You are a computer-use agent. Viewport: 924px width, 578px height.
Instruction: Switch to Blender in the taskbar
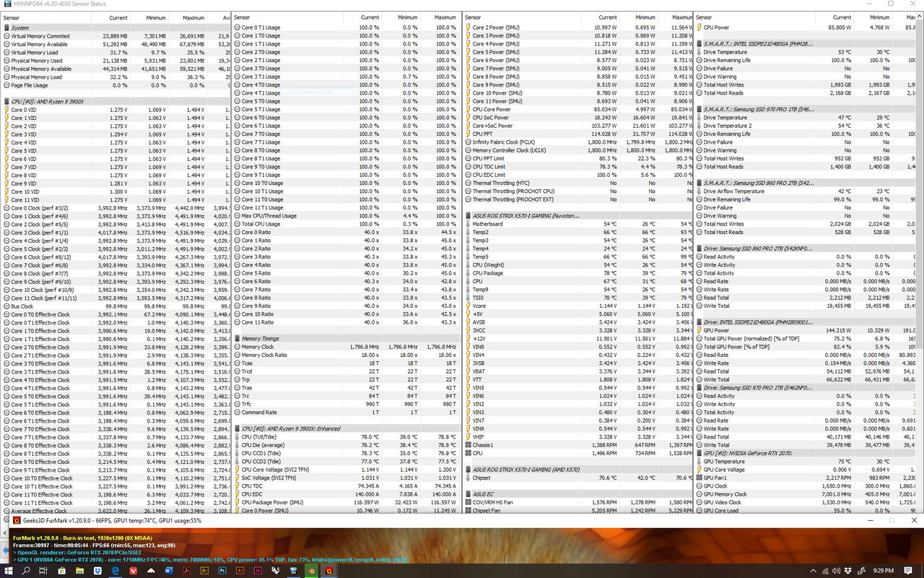pyautogui.click(x=311, y=571)
